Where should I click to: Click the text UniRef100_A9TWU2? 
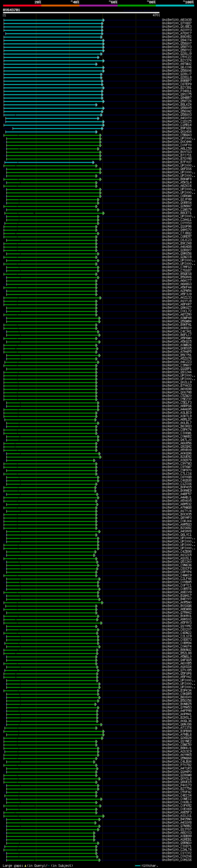(177, 64)
